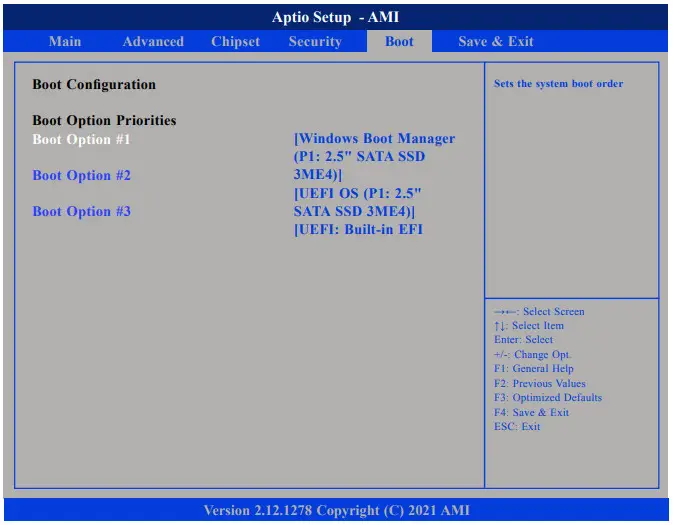
Task: Click the 'Select Screen' key hint
Action: (x=539, y=311)
